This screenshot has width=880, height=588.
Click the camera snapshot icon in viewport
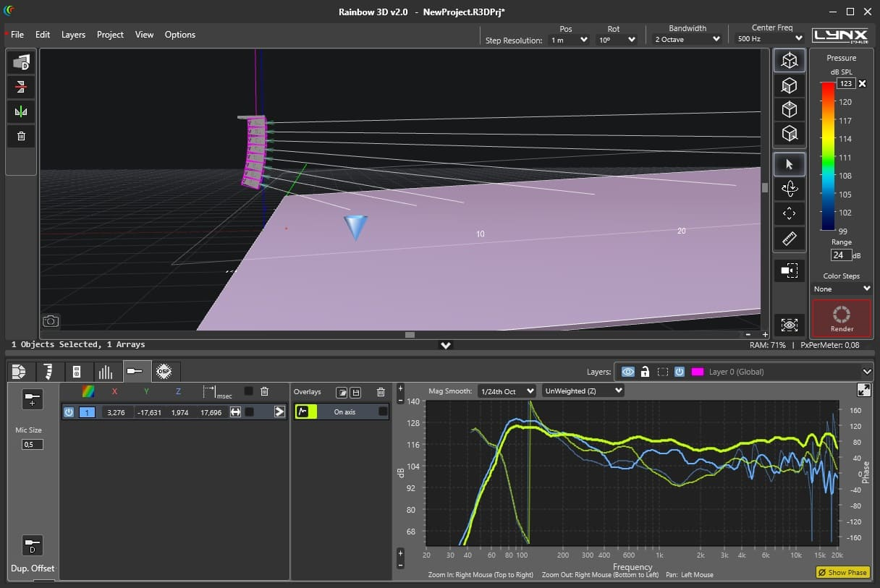click(x=51, y=320)
